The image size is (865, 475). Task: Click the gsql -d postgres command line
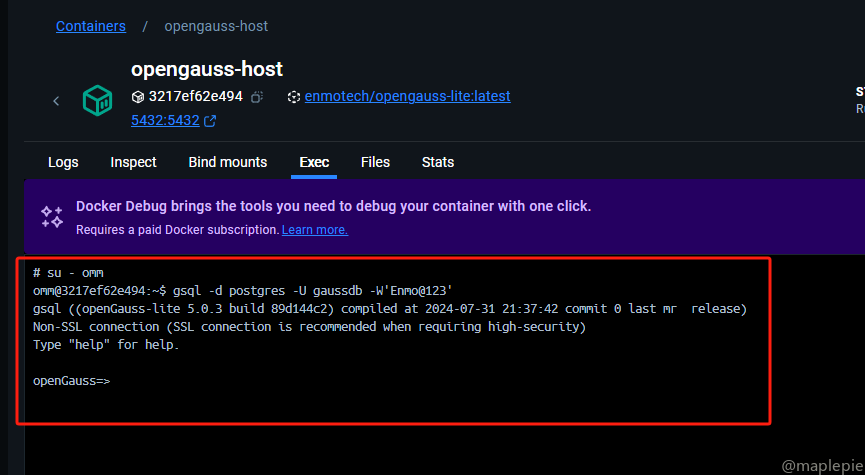(x=243, y=291)
